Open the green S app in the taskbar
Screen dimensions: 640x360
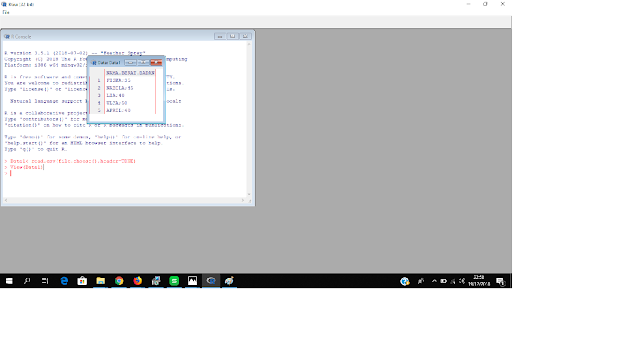[174, 281]
